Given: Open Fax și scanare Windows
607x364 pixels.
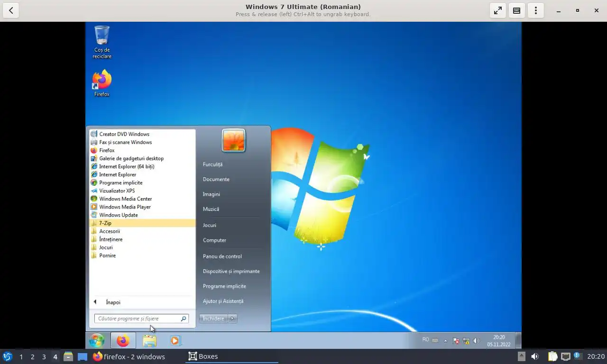Looking at the screenshot, I should (142, 142).
